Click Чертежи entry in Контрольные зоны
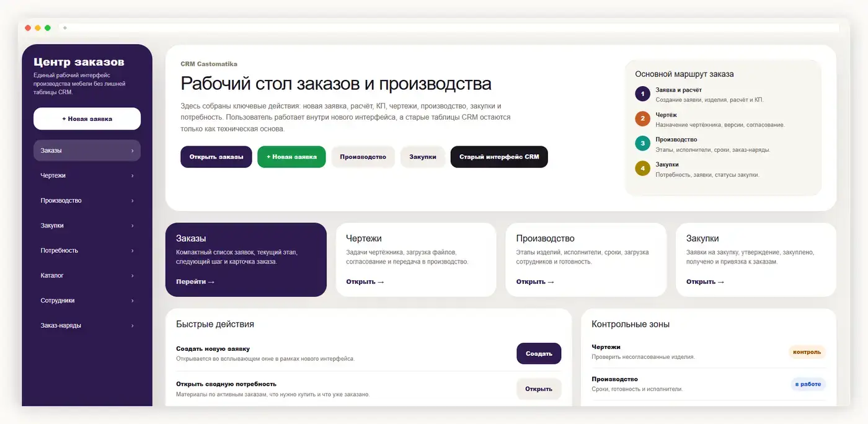The image size is (868, 424). [x=606, y=347]
